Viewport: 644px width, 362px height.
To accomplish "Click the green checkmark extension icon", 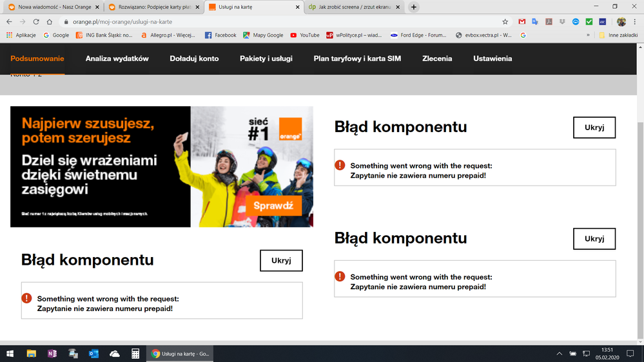I will tap(589, 22).
